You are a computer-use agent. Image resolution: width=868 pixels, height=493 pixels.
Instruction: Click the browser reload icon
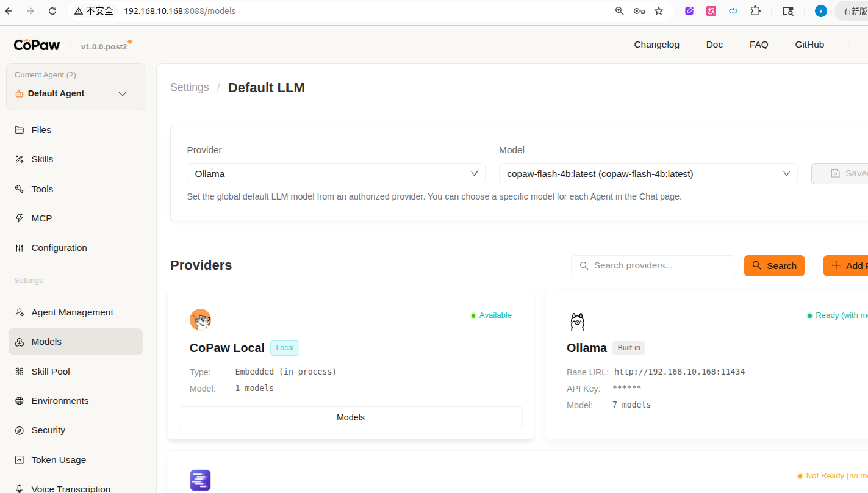(52, 11)
